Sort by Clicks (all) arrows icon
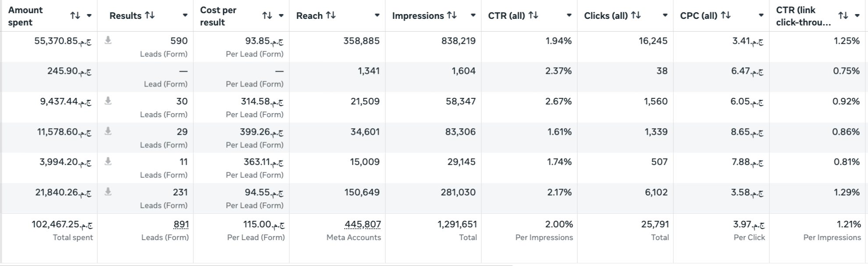Screen dimensions: 868x266 pos(636,15)
